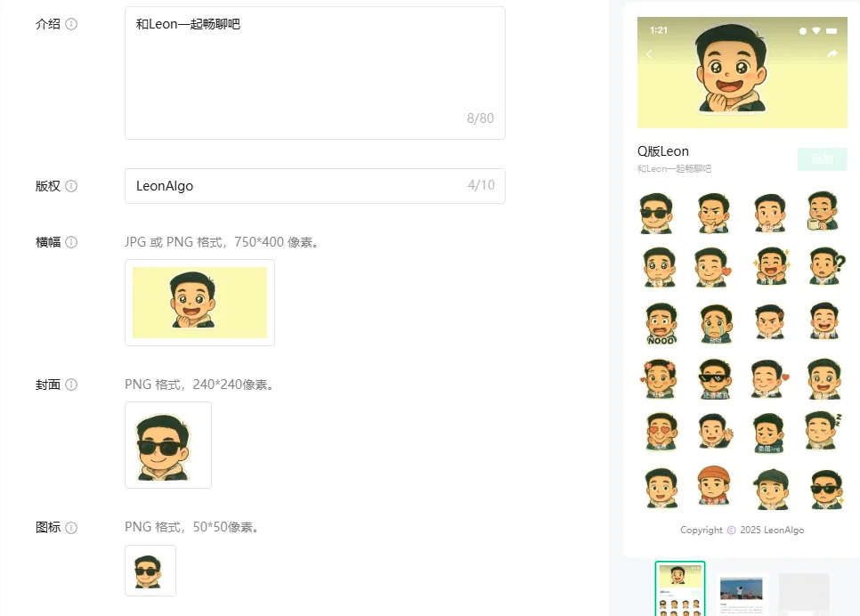Select the first highlighted preview page thumbnail

coord(680,588)
